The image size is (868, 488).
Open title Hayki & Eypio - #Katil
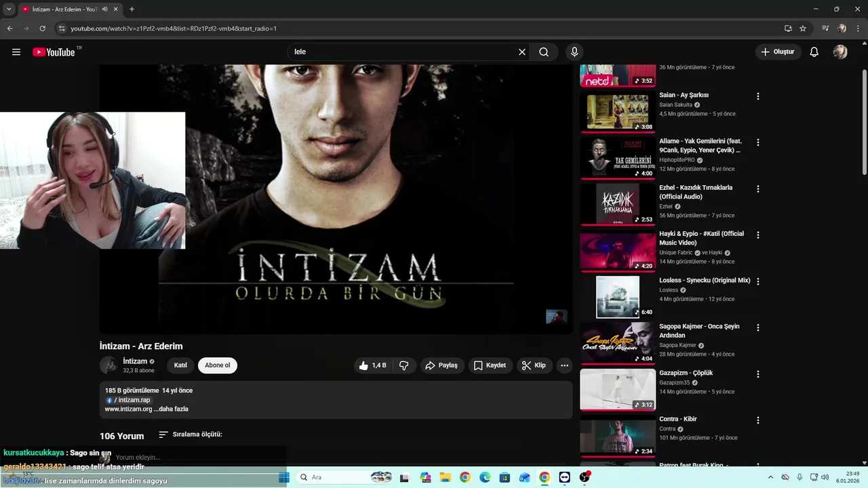701,238
